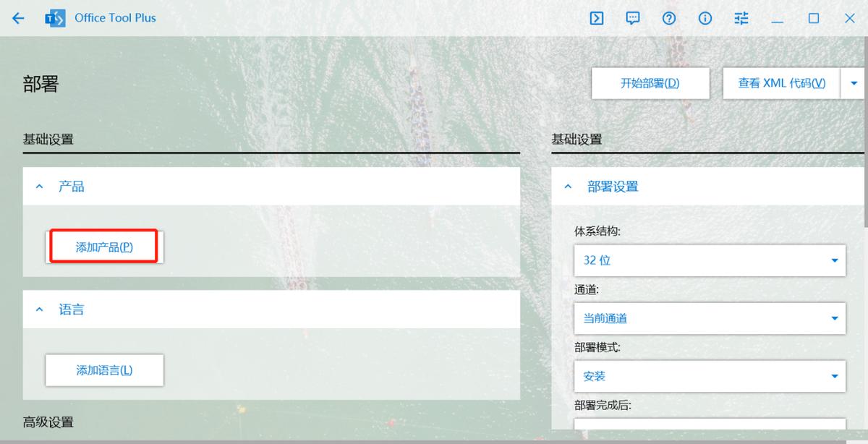Click the highlighted 添加产品(P) button

[104, 247]
